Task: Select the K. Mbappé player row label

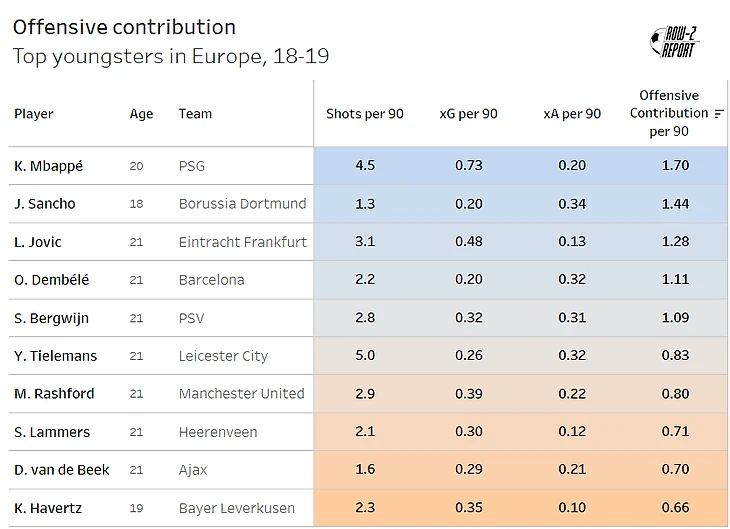Action: point(49,166)
